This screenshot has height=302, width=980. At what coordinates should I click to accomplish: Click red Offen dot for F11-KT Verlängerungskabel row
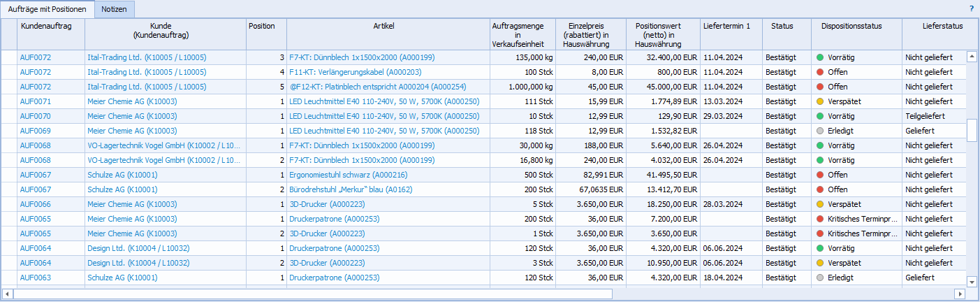click(x=820, y=72)
